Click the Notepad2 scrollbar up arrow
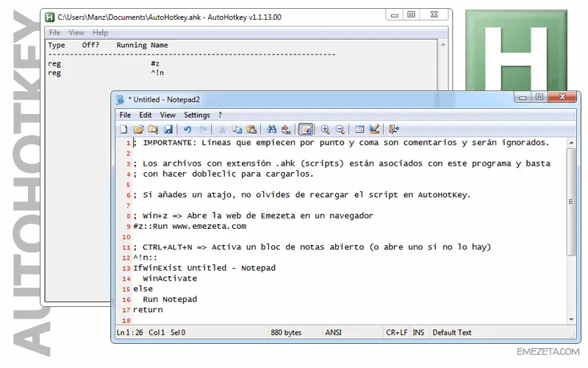588x368 pixels. [x=571, y=143]
